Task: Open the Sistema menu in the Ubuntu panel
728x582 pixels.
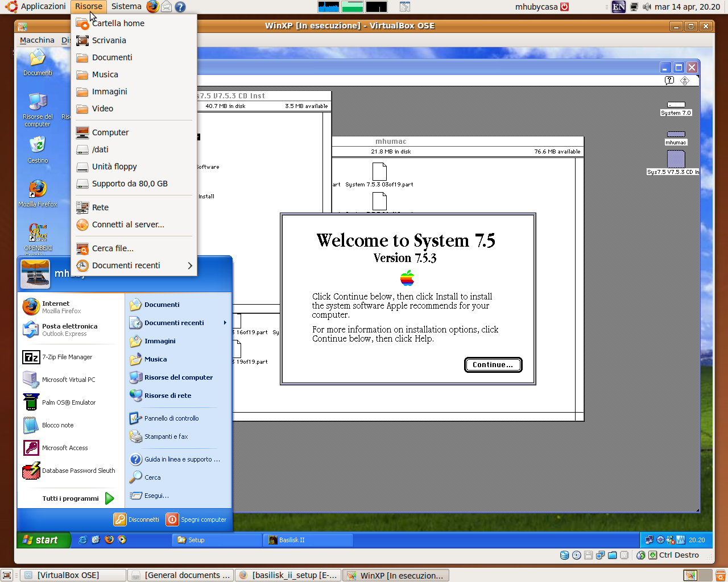Action: (x=126, y=7)
